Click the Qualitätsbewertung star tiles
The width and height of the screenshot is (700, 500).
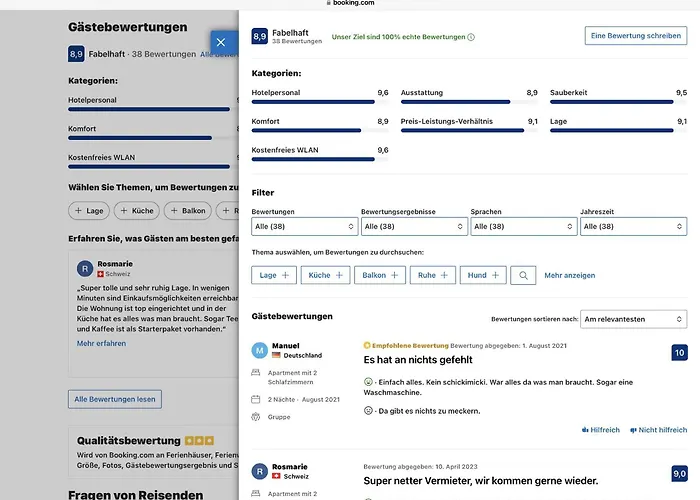(199, 441)
